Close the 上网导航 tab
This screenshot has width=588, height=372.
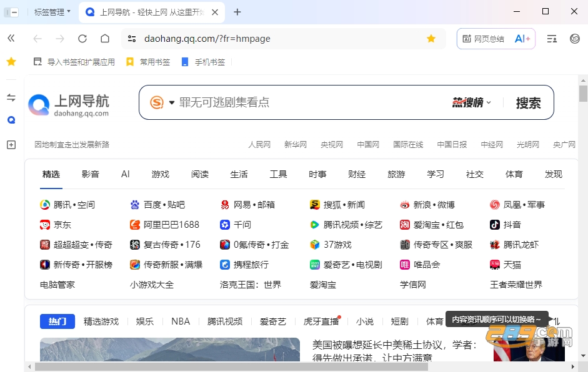point(215,12)
